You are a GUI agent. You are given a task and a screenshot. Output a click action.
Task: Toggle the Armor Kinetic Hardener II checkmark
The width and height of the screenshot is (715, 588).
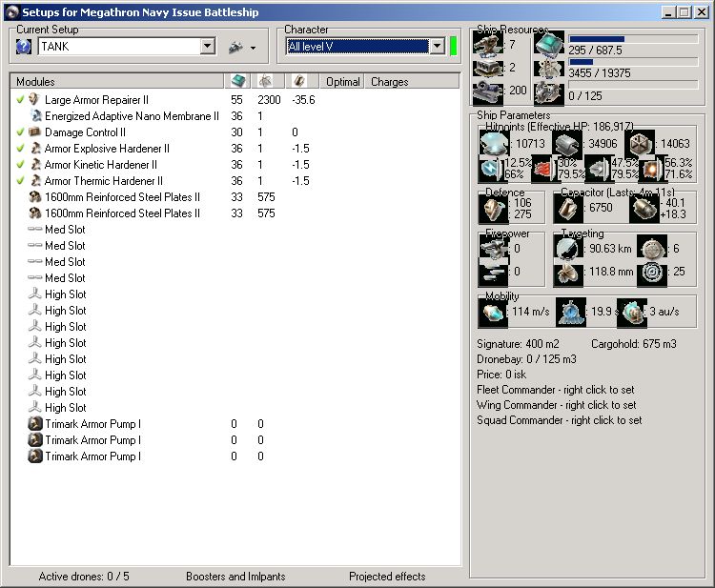(x=20, y=164)
